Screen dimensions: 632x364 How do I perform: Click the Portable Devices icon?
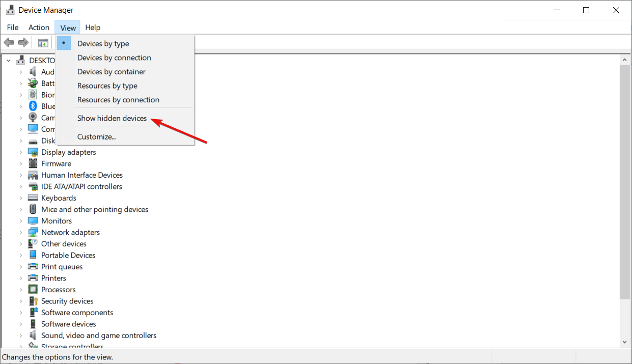click(33, 255)
